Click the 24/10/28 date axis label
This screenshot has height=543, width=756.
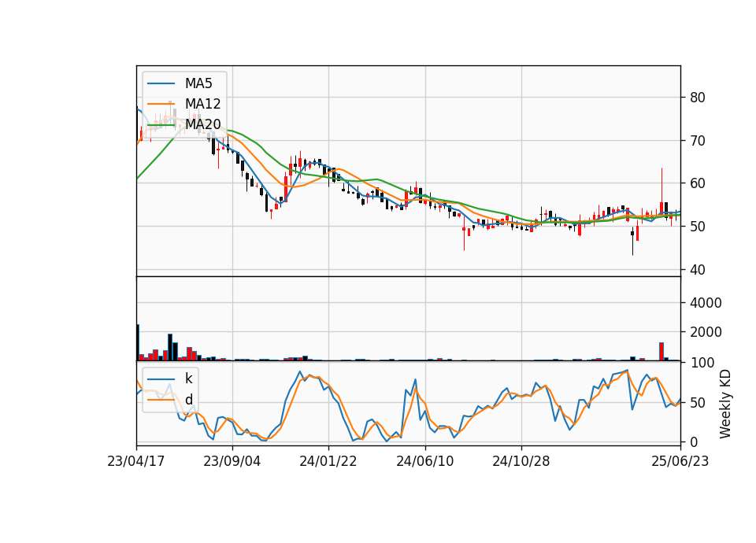[521, 462]
